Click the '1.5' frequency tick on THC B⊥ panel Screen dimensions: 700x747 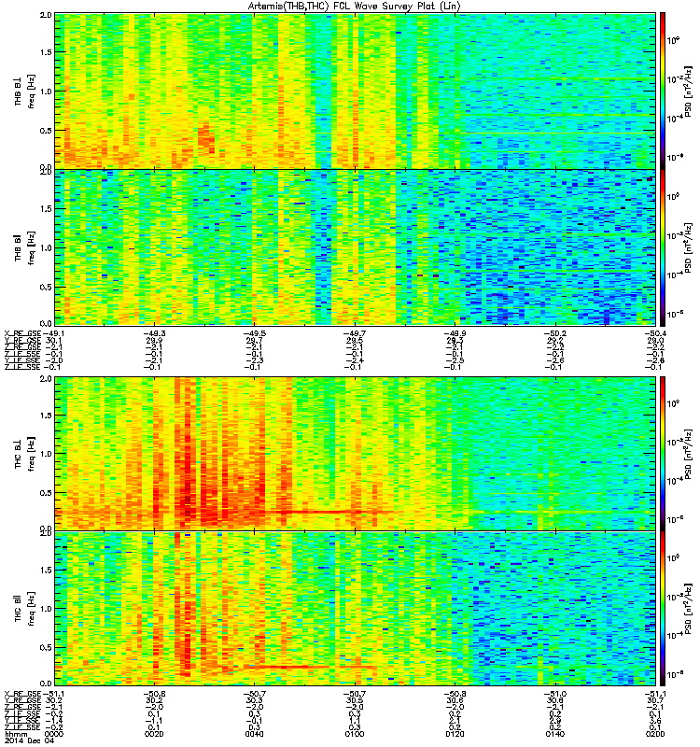46,416
